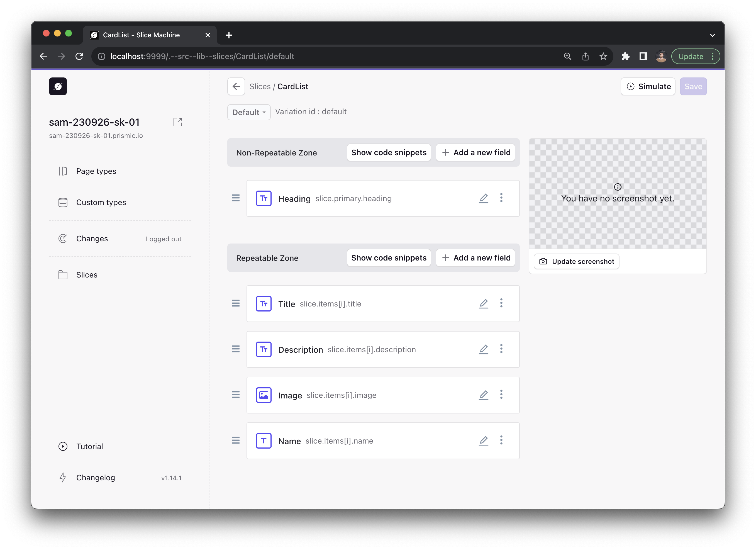
Task: Open three-dot menu for Title field
Action: 501,303
